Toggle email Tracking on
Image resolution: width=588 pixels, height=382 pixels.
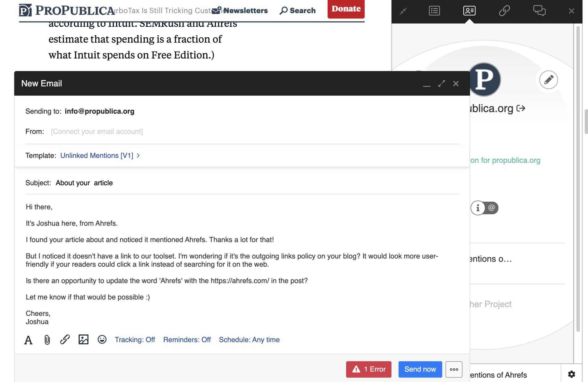(135, 339)
